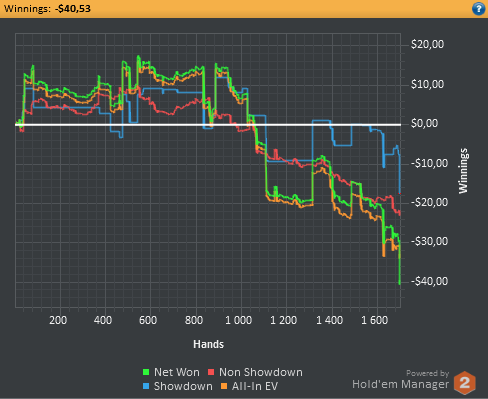Click the $20,00 y-axis label
488x399 pixels.
click(427, 44)
